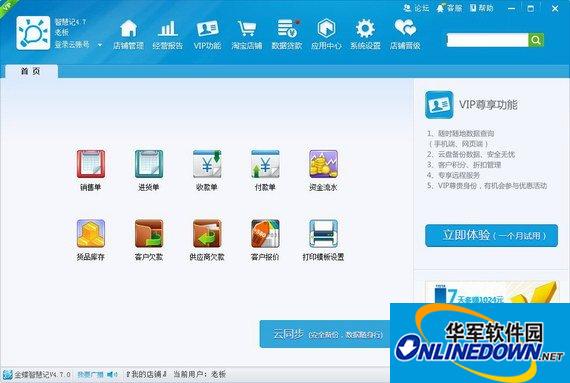Screen dimensions: 570x383
Task: Click the 云同步 button
Action: 325,334
